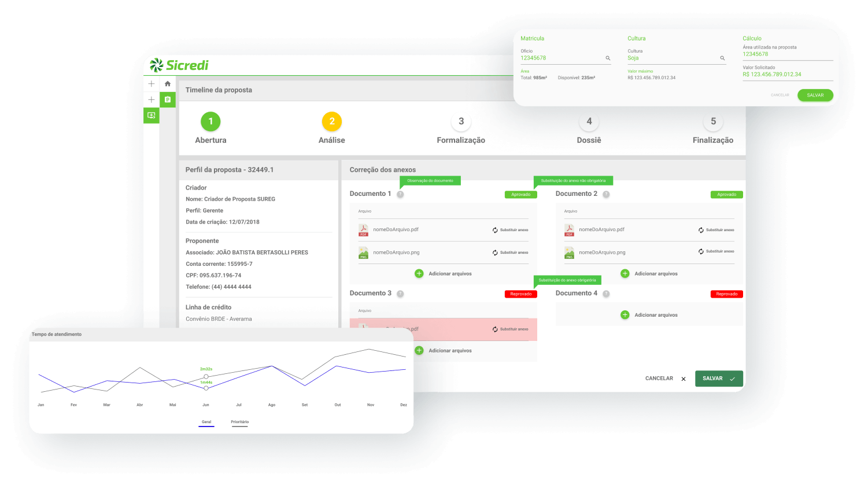Click green plus icon in Documento 2
The height and width of the screenshot is (486, 868).
(625, 273)
